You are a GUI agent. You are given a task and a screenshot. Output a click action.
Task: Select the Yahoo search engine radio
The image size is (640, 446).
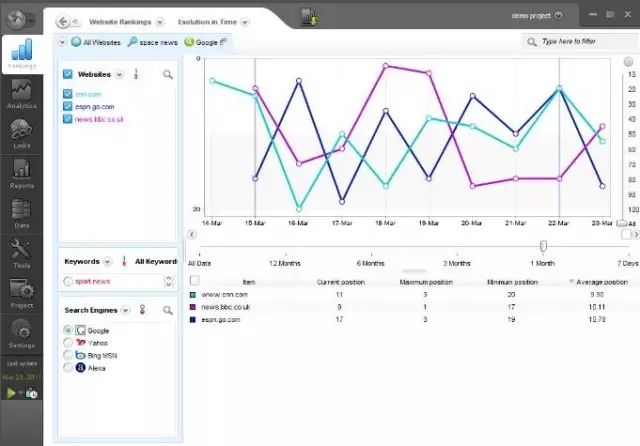point(68,343)
